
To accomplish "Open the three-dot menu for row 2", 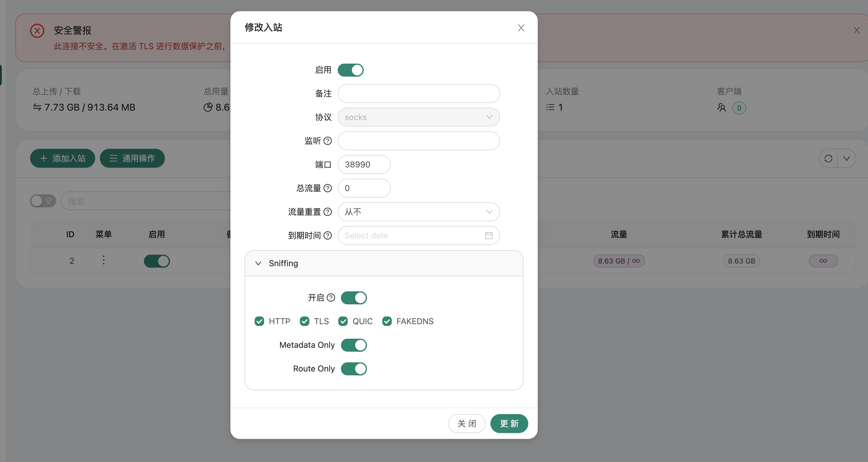I will point(103,260).
